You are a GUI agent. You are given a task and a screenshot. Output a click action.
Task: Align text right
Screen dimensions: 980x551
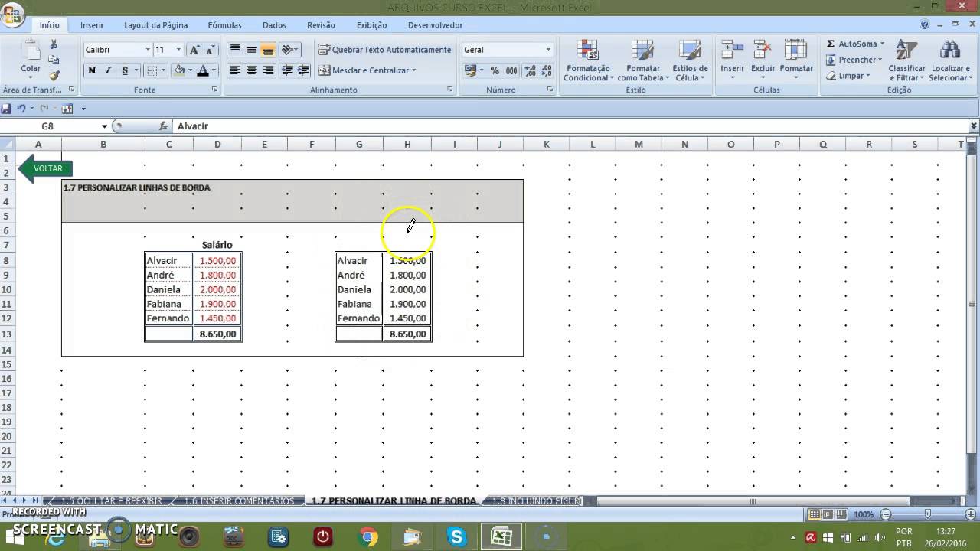[268, 70]
